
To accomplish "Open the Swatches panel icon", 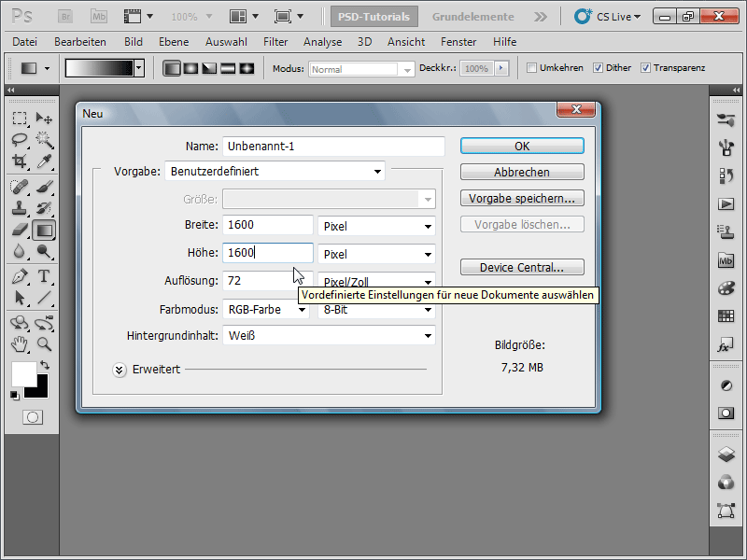I will click(x=726, y=315).
